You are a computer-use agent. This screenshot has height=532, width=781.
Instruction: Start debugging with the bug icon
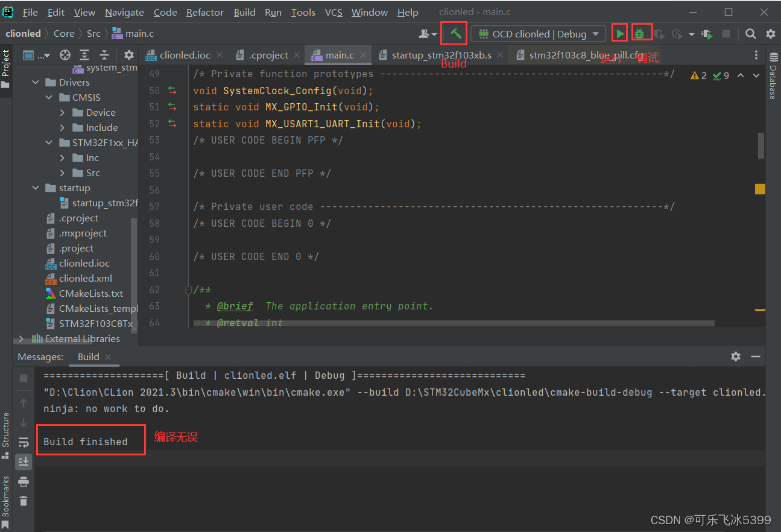[x=639, y=34]
